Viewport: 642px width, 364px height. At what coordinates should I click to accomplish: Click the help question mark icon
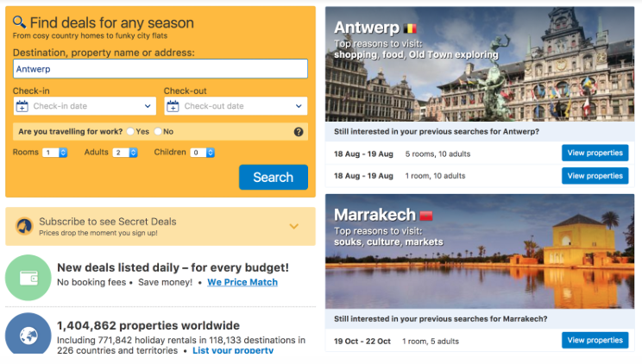point(299,132)
